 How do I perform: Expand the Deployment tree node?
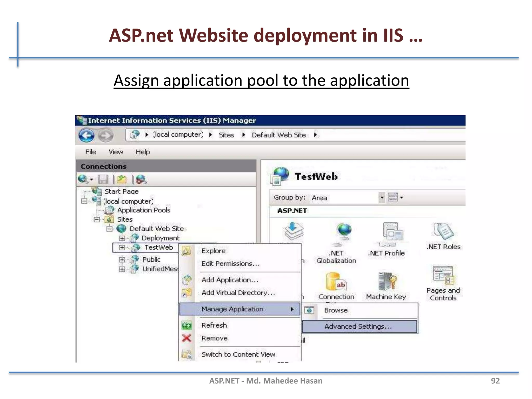pos(122,238)
